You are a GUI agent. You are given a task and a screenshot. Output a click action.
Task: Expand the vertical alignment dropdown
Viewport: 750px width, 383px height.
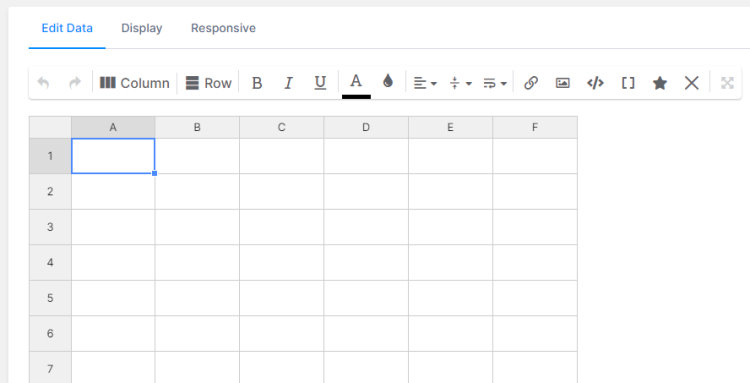[x=460, y=83]
